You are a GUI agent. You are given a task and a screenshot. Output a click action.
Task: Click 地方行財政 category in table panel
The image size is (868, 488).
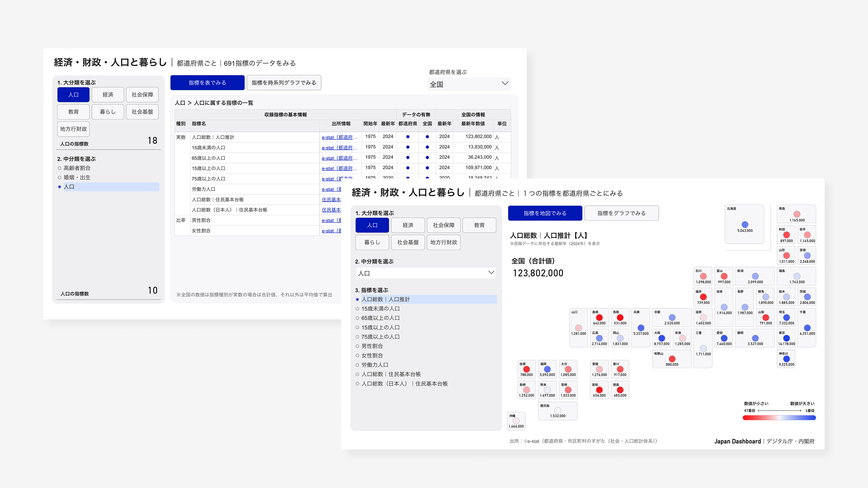(x=74, y=129)
